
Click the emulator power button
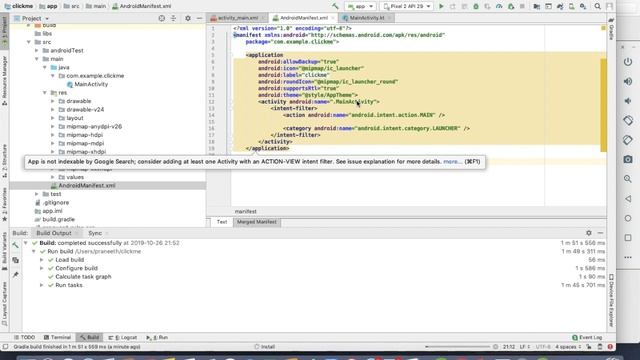pyautogui.click(x=628, y=62)
